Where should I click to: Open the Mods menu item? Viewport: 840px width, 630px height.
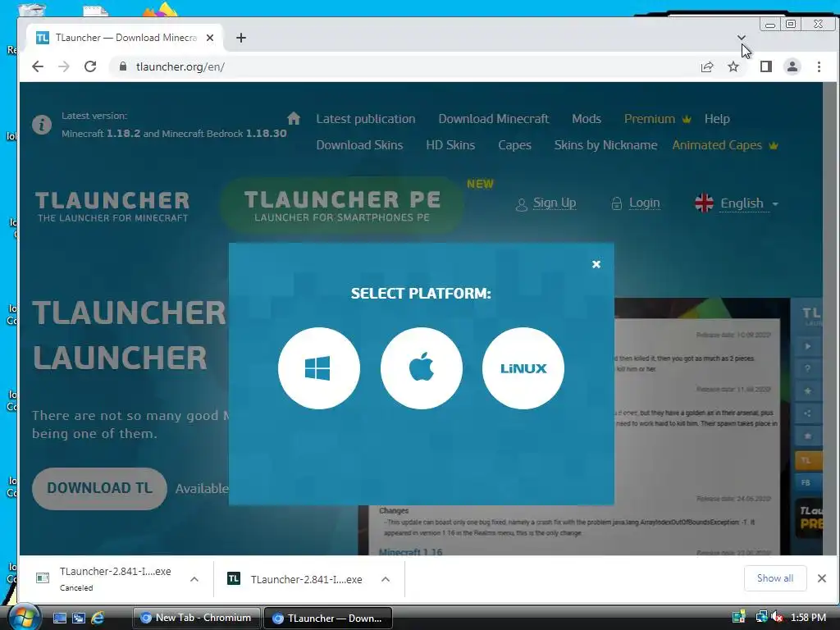click(x=586, y=119)
